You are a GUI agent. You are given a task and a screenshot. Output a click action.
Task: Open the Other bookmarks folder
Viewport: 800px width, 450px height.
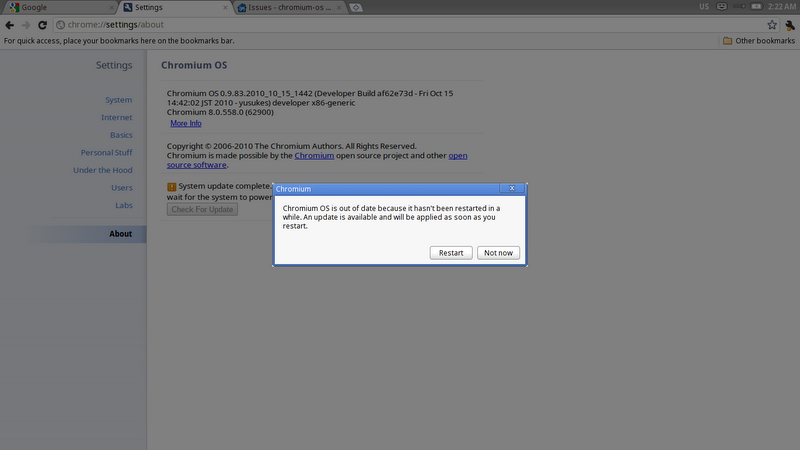[759, 41]
